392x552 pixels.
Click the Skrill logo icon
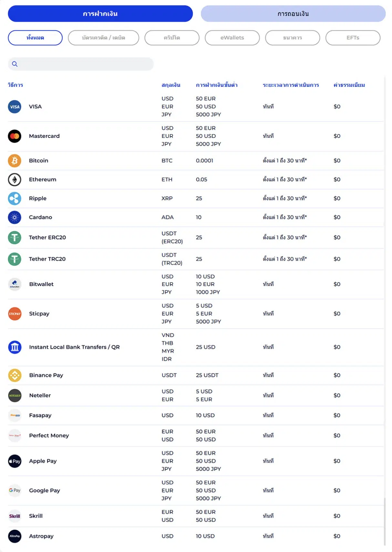(x=15, y=516)
